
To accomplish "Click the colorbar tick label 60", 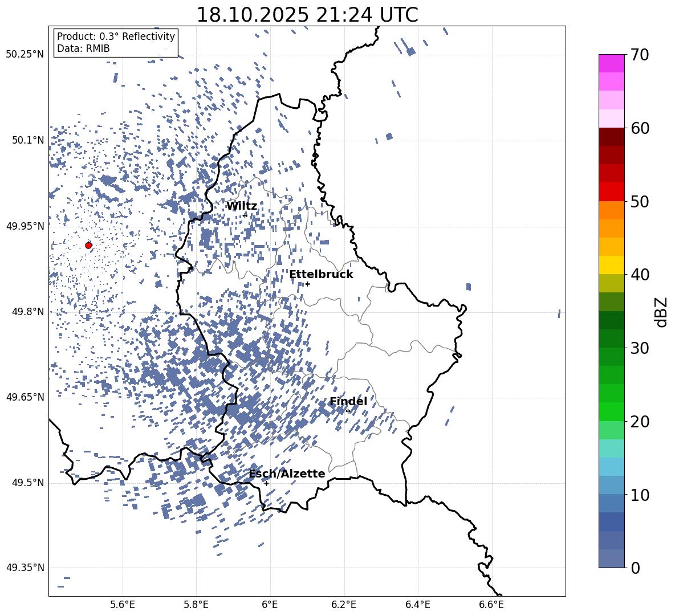I will 640,128.
